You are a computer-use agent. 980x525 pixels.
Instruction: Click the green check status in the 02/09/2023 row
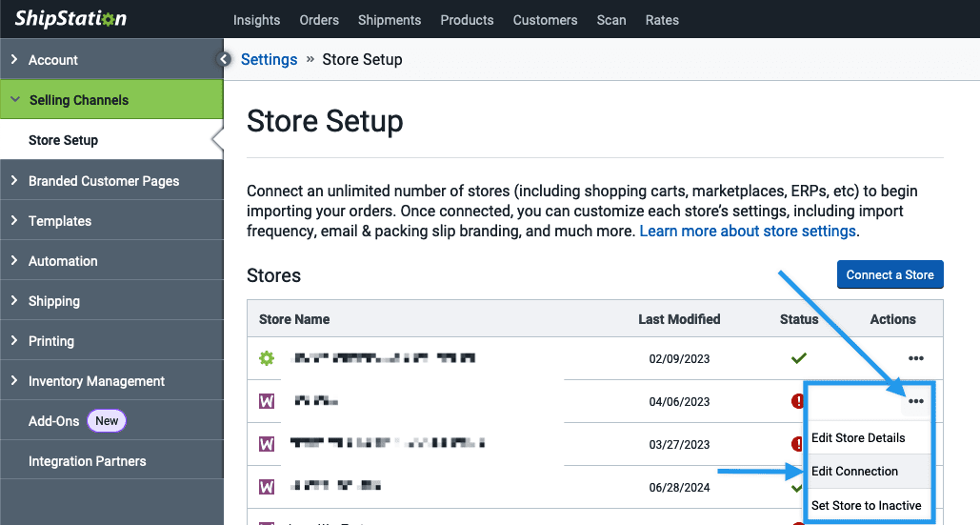[x=799, y=358]
